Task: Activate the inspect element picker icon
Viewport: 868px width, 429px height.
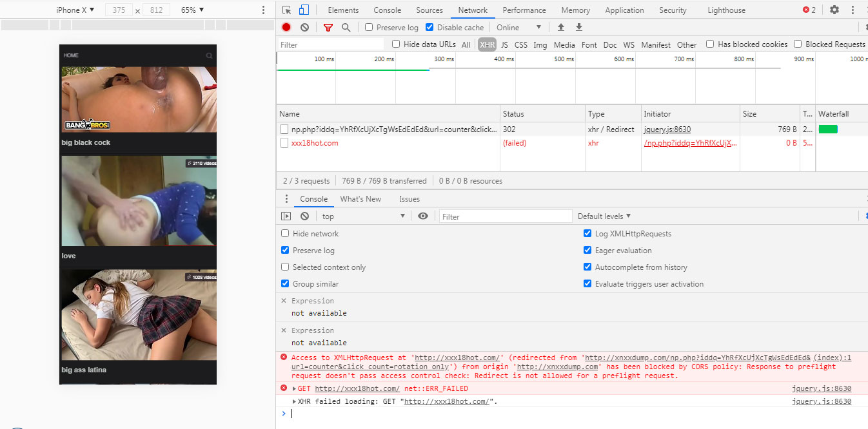Action: click(x=287, y=10)
